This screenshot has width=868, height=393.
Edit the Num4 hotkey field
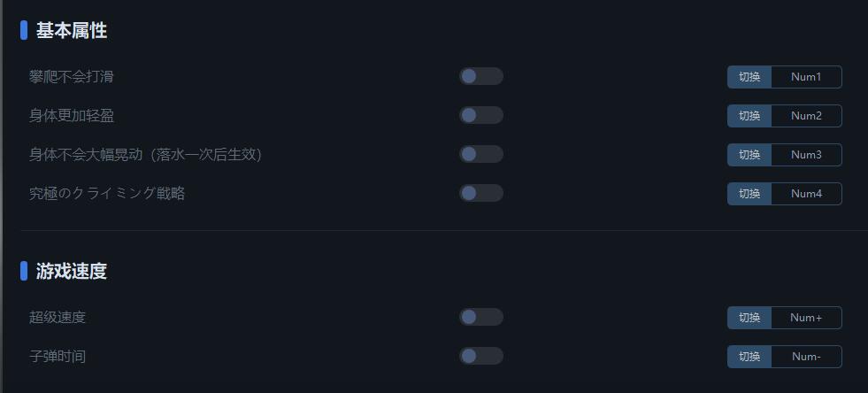(807, 194)
